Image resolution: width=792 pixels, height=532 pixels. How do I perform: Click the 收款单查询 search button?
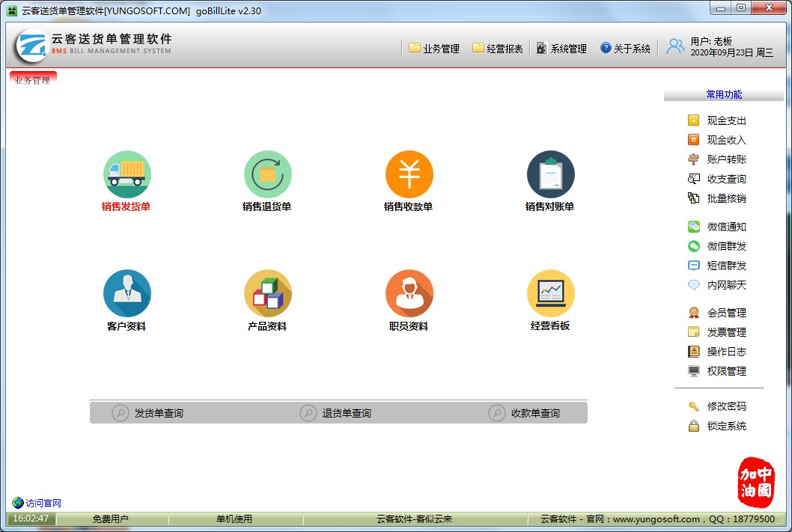tap(525, 413)
